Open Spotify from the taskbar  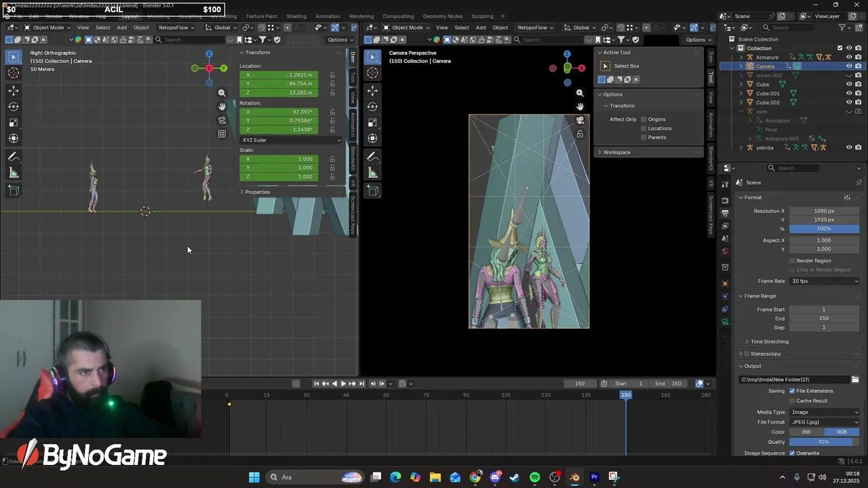pyautogui.click(x=534, y=477)
